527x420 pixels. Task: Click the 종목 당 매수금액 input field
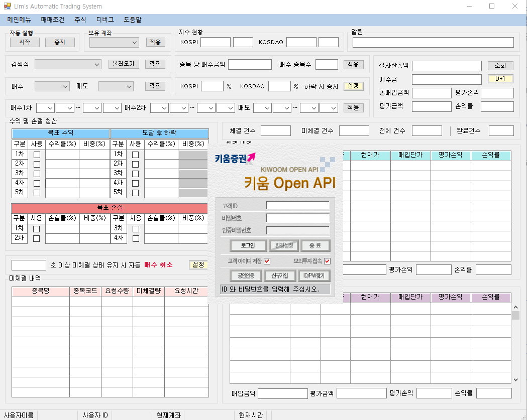point(250,64)
